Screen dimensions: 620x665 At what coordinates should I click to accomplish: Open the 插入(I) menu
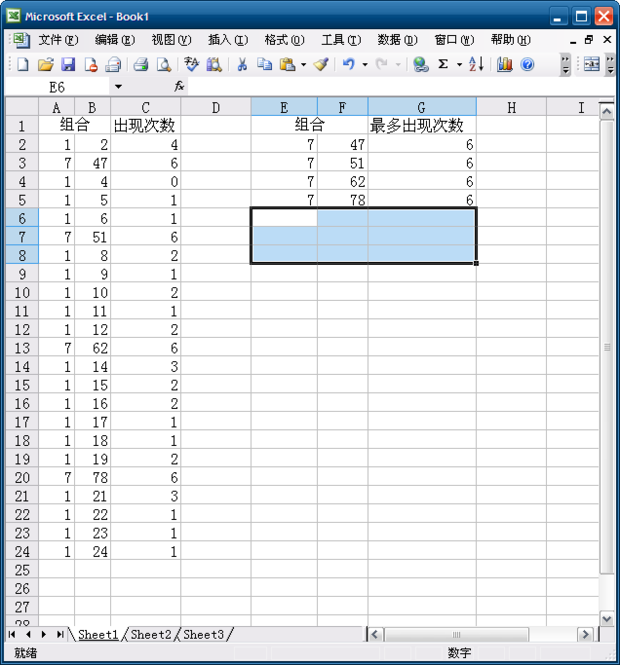228,40
